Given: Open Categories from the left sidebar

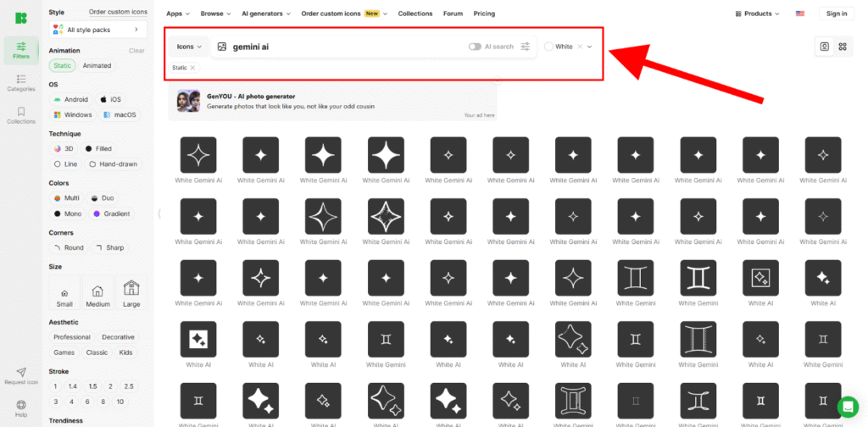Looking at the screenshot, I should (x=21, y=81).
